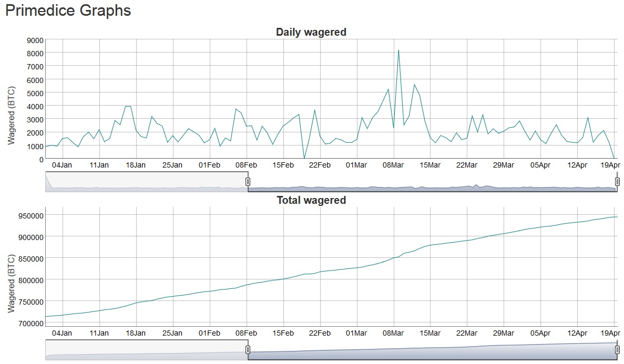
Task: Click the right handle of Total wagered range selector
Action: (617, 350)
